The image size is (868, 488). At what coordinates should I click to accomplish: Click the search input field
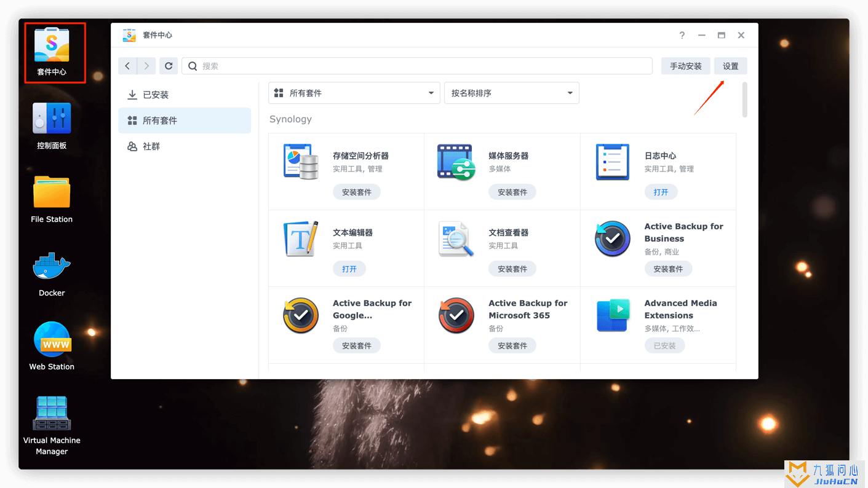pos(417,66)
